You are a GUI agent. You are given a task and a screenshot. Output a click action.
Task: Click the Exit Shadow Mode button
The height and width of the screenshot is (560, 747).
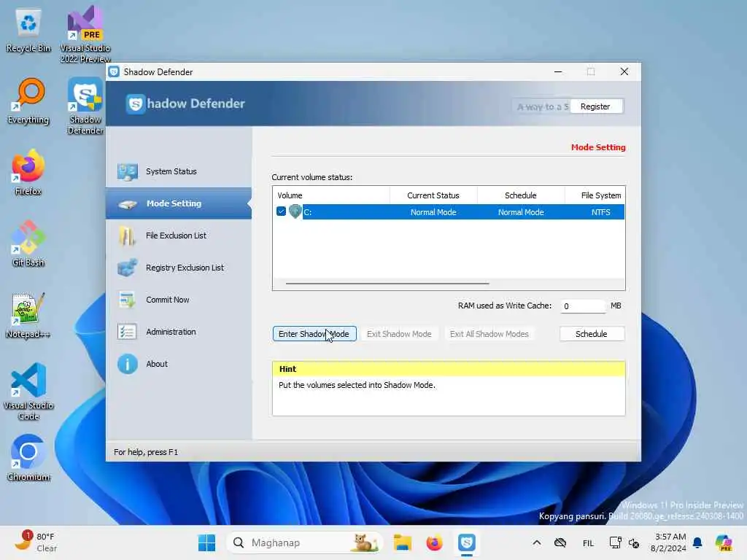tap(399, 334)
